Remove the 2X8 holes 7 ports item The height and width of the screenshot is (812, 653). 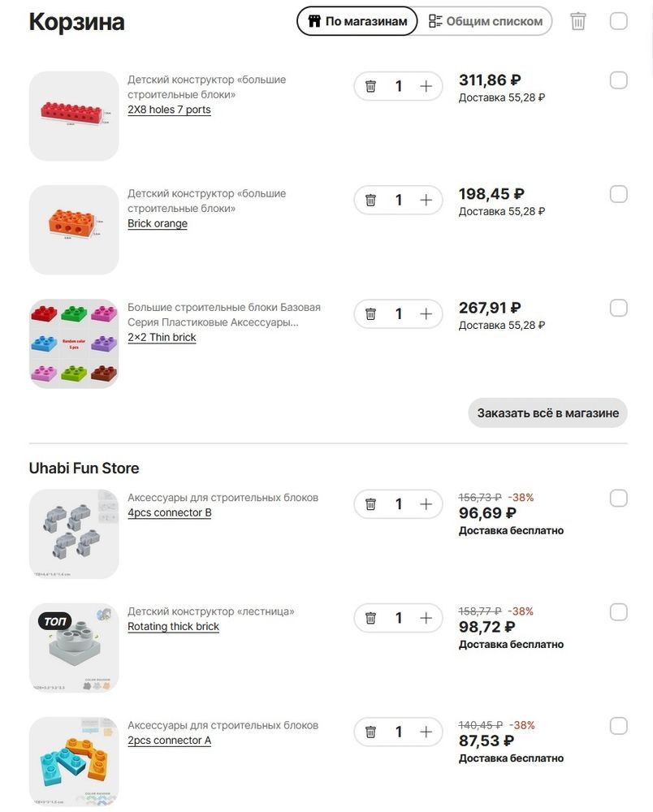(370, 86)
